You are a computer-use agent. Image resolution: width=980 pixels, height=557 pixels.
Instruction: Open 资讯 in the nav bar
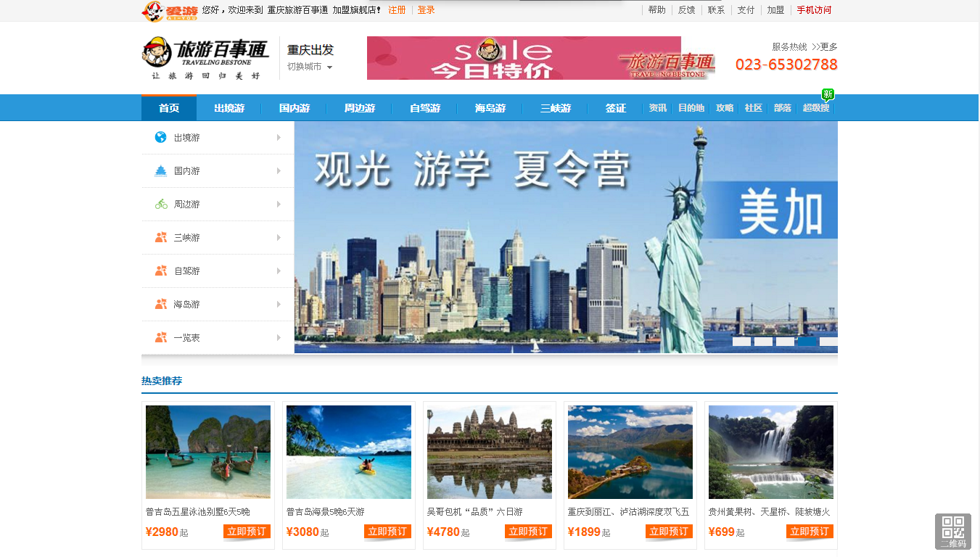point(658,108)
